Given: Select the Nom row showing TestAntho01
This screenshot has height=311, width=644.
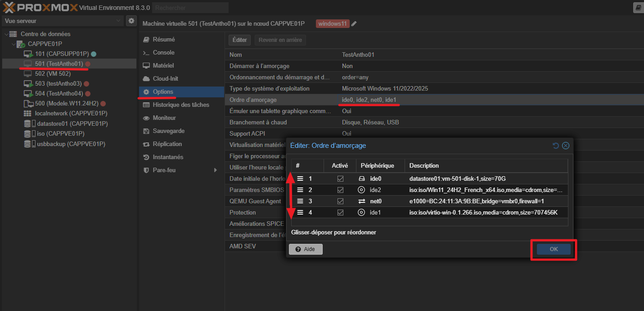Looking at the screenshot, I should click(x=434, y=55).
